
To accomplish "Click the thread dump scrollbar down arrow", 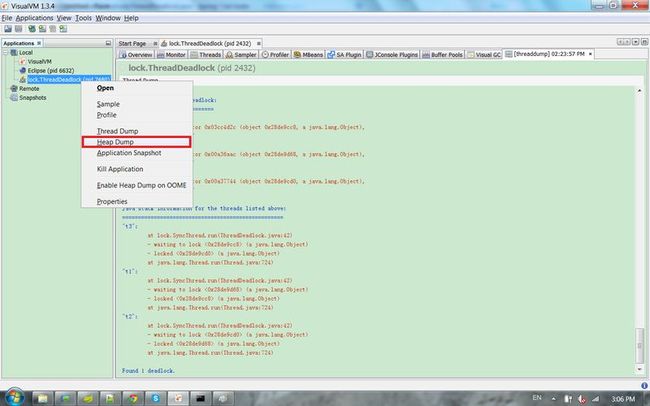I will (x=639, y=369).
